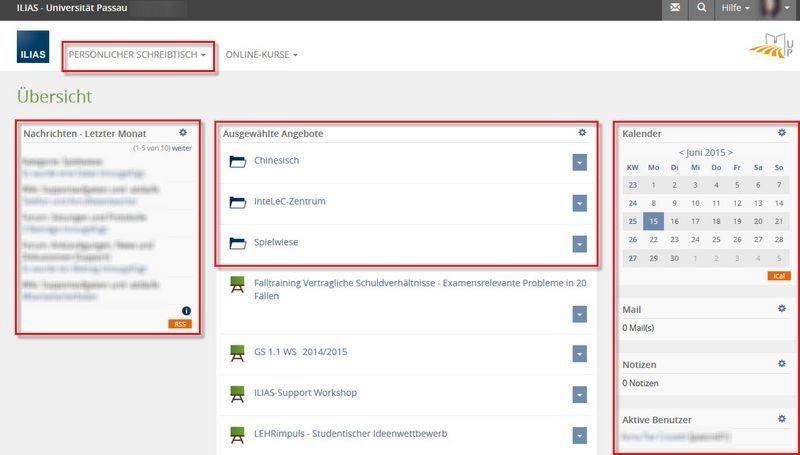Expand the Spielwiese actions dropdown
Image resolution: width=800 pixels, height=455 pixels.
coord(579,244)
